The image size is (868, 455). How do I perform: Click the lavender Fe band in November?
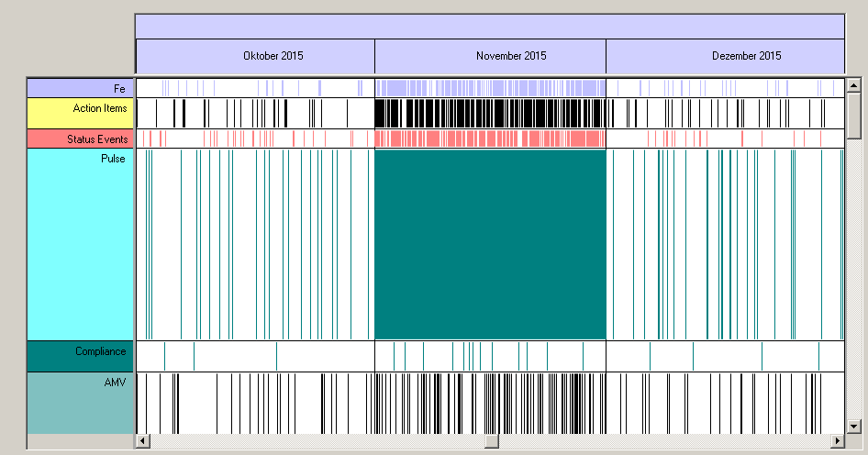tap(491, 88)
